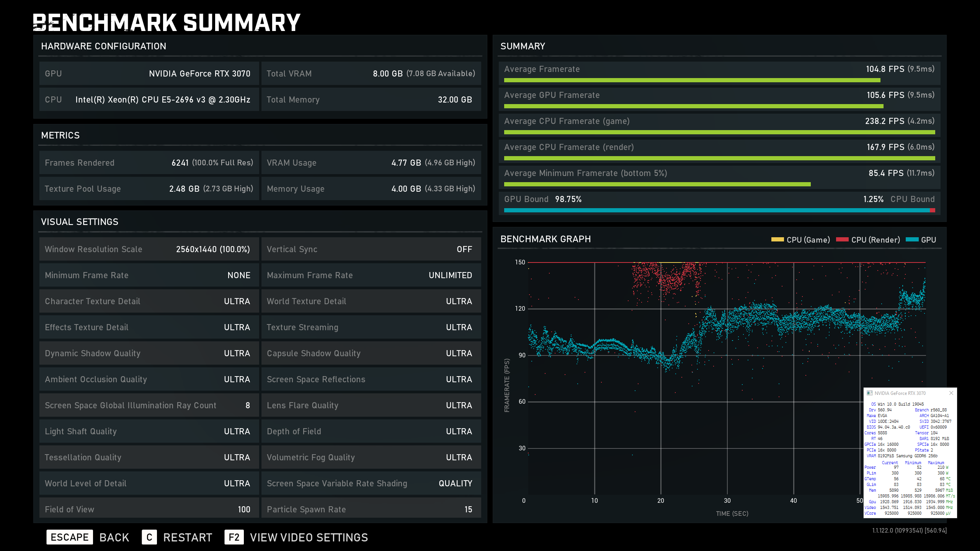The height and width of the screenshot is (551, 980).
Task: Click the 1.25% CPU Bound value
Action: point(873,199)
